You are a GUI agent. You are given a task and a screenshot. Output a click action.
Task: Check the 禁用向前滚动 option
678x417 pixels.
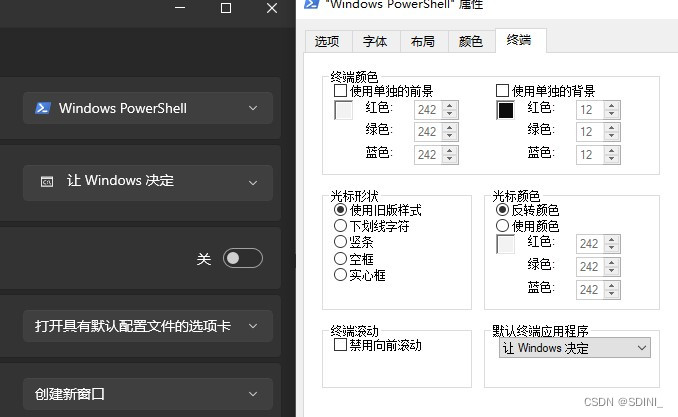(x=340, y=345)
